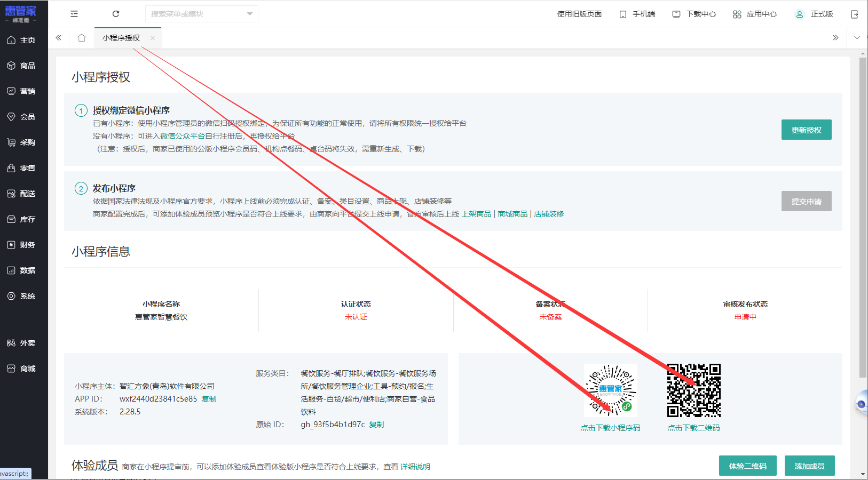
Task: Copy the APP ID value
Action: pos(209,399)
